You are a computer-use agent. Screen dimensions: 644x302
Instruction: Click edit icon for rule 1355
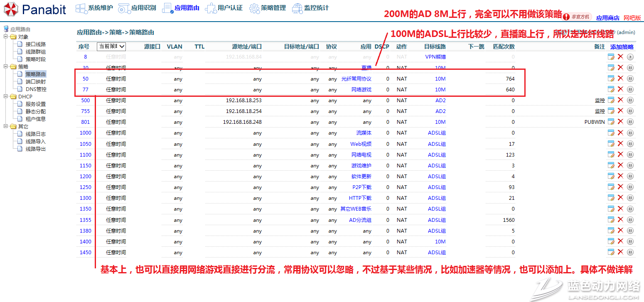click(x=611, y=220)
